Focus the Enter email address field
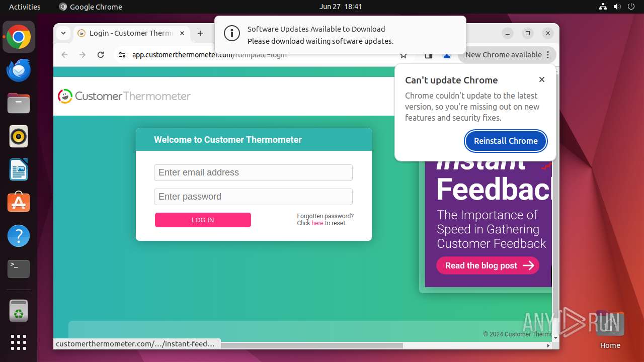 253,172
